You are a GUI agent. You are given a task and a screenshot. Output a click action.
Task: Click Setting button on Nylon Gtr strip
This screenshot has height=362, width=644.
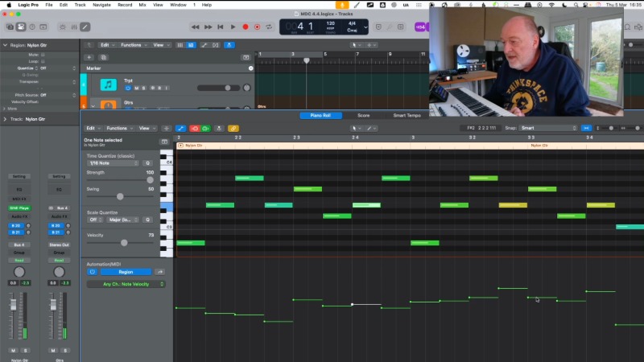[x=19, y=176]
